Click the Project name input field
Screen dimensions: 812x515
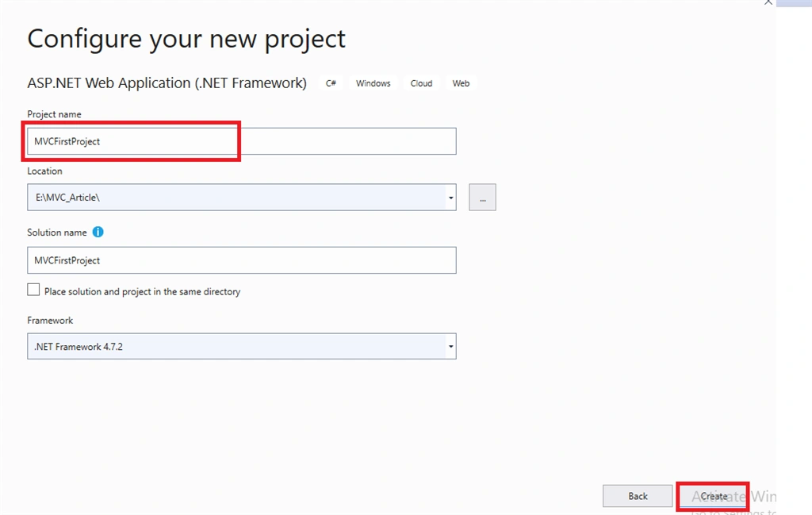pos(241,141)
